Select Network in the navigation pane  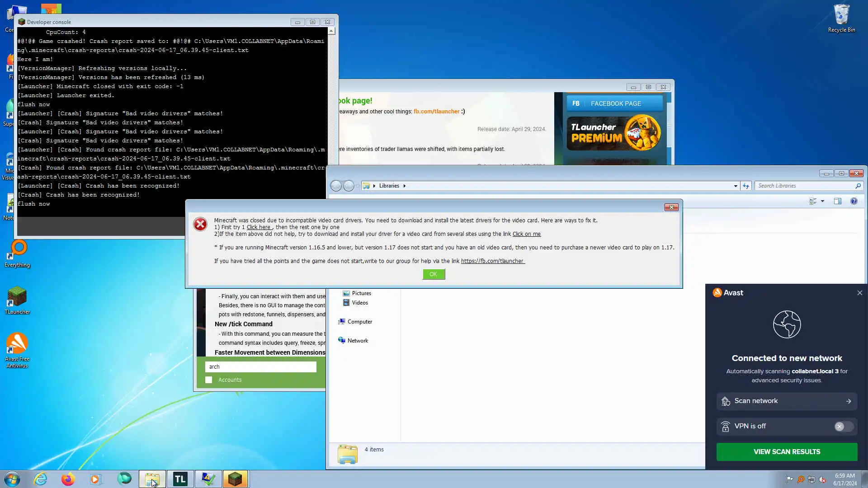pos(357,341)
